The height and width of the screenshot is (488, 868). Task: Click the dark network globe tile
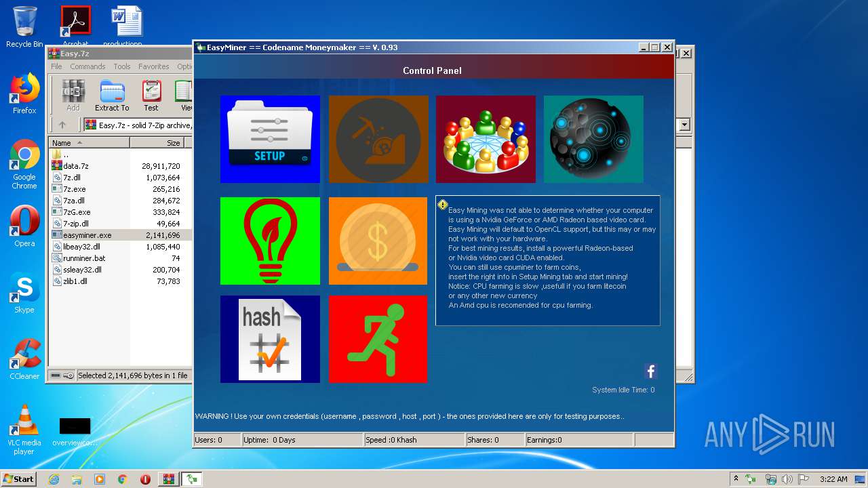pos(593,139)
